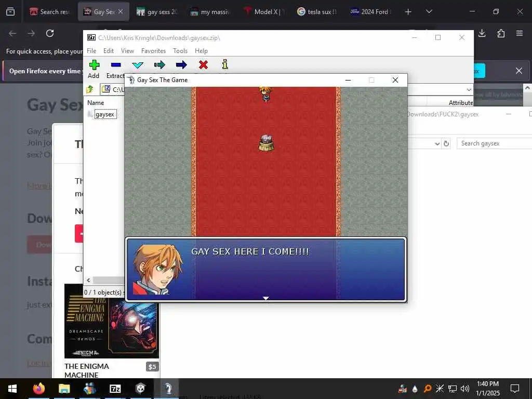
Task: Click the game's taskbar icon
Action: coord(168,389)
